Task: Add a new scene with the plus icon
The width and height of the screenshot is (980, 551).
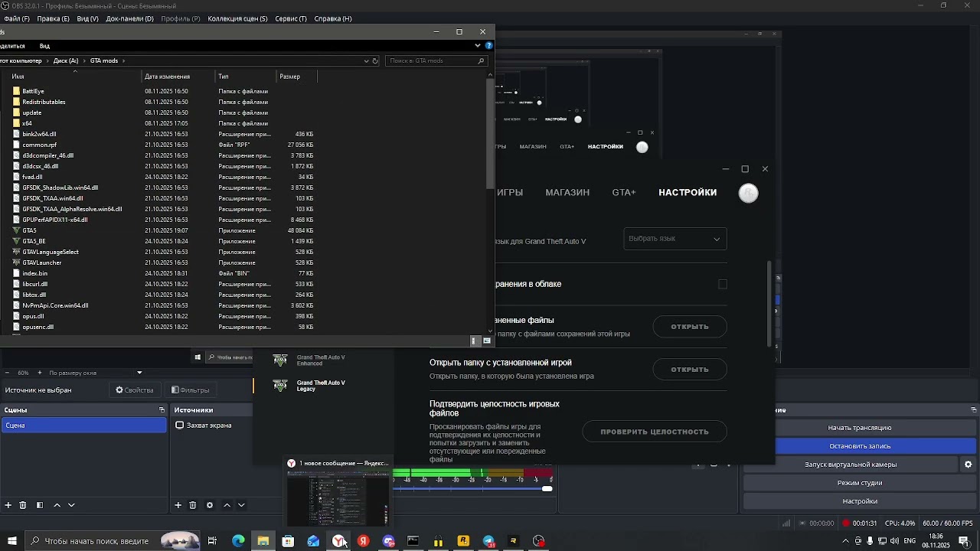Action: pyautogui.click(x=8, y=505)
